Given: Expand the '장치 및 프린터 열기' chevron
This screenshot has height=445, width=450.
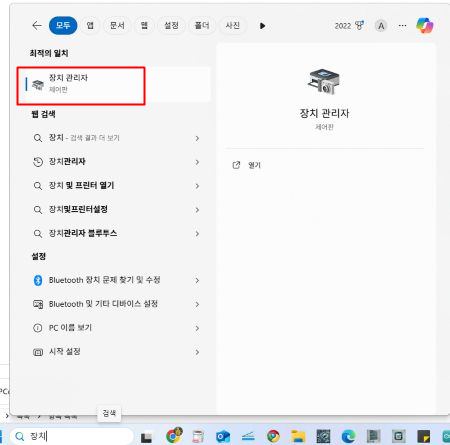Looking at the screenshot, I should click(x=197, y=186).
